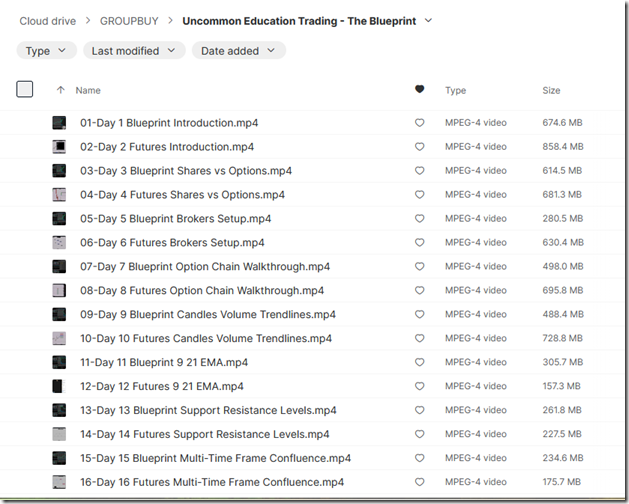Click thumbnail of 01-Day 1 Blueprint Introduction.mp4
Screen dimensions: 629x504
(59, 123)
